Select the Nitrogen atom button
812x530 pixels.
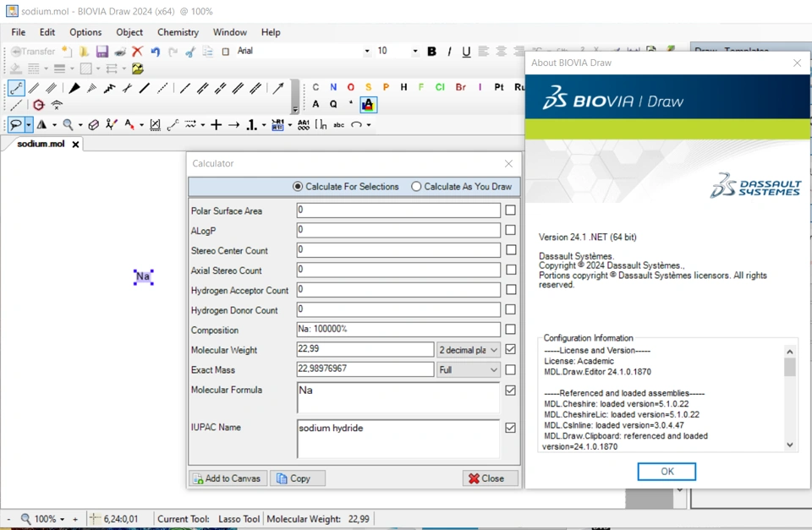[333, 87]
